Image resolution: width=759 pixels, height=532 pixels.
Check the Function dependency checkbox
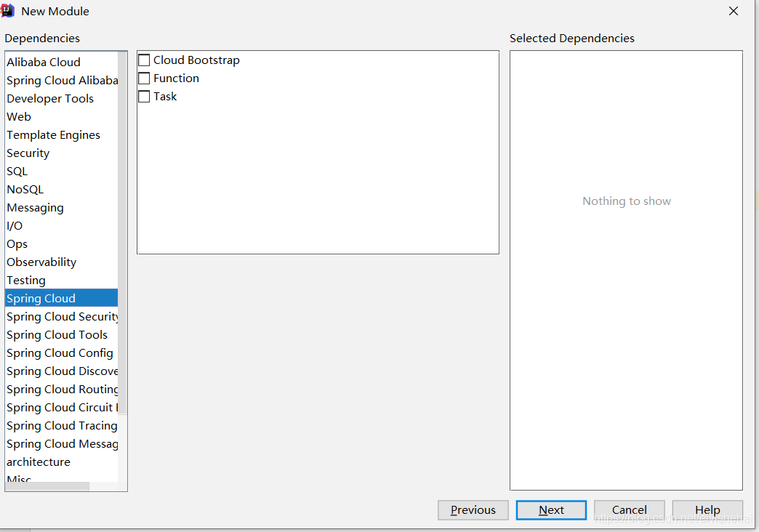[x=144, y=78]
